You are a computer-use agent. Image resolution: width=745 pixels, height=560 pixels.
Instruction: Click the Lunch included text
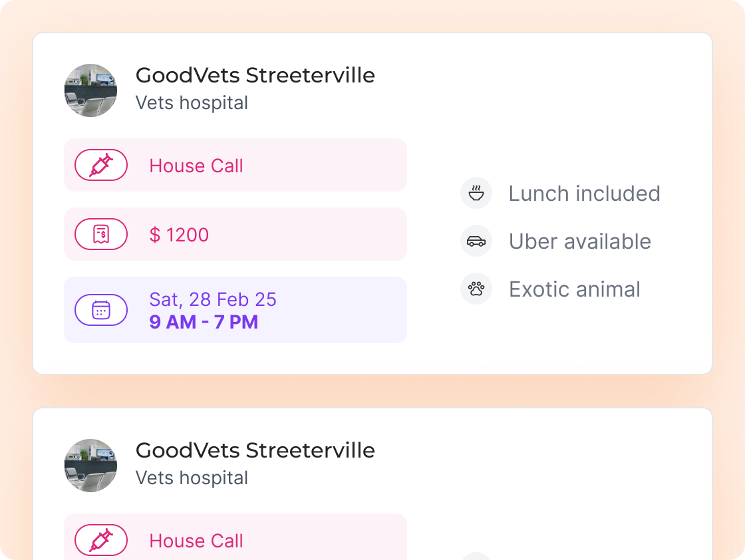point(584,194)
